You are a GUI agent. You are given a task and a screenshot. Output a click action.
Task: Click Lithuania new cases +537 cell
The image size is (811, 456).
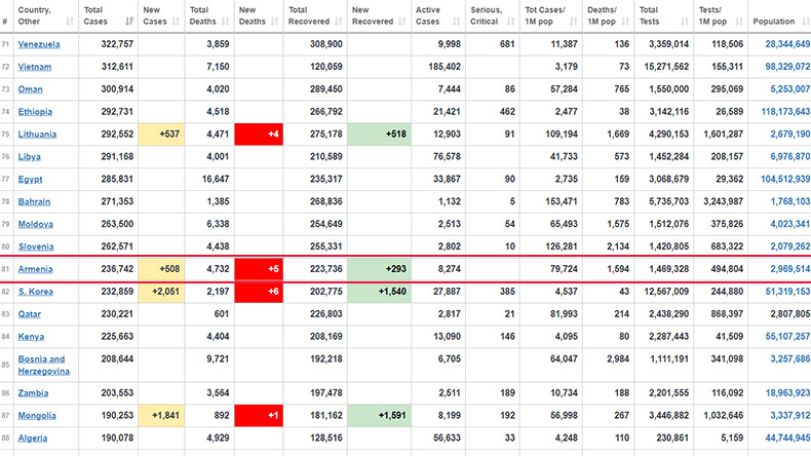tap(161, 134)
